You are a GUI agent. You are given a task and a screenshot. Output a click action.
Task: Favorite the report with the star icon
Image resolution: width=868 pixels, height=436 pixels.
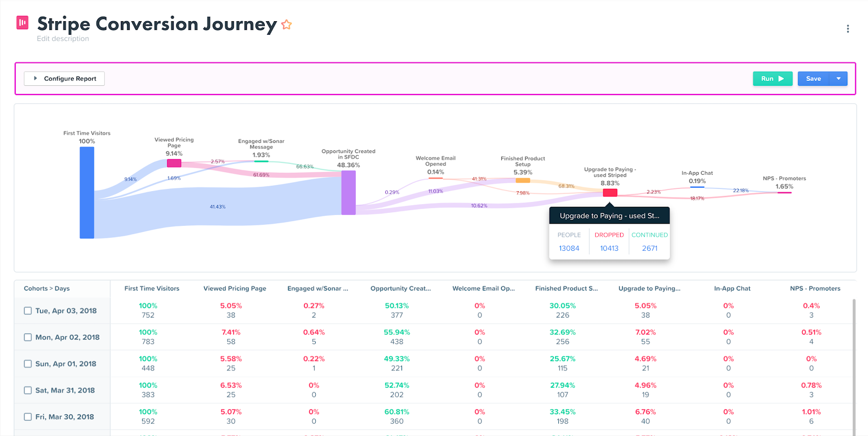286,24
